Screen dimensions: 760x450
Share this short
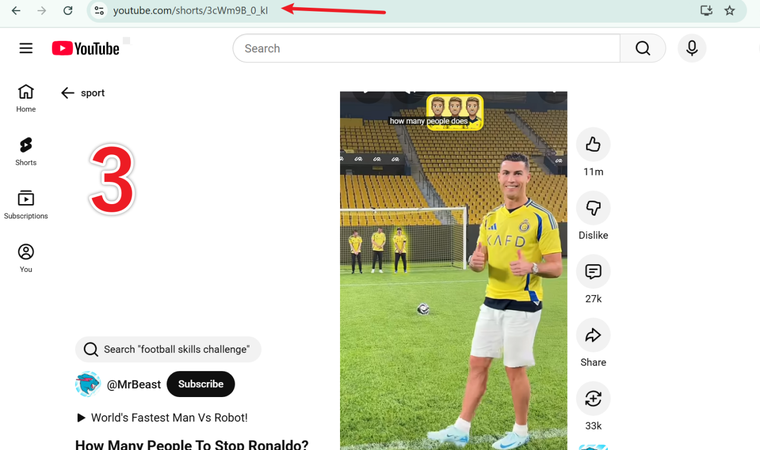(593, 335)
